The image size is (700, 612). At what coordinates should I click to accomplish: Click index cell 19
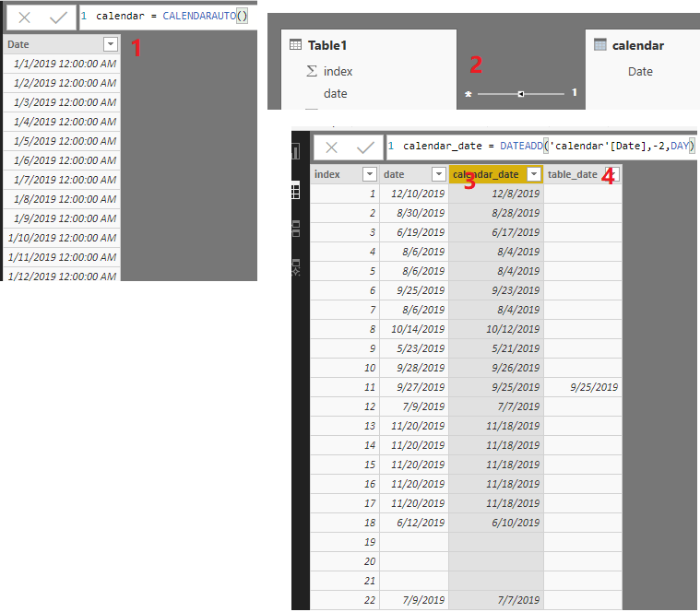[x=345, y=542]
